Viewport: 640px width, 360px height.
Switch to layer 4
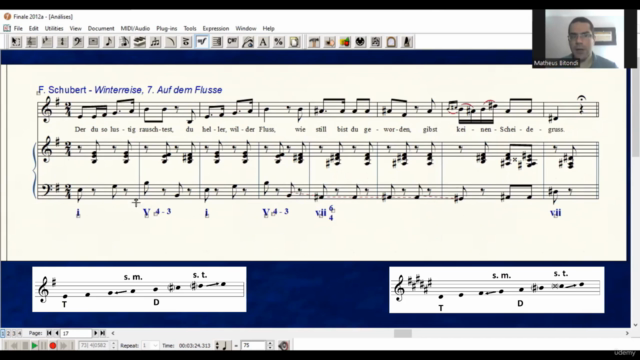[x=19, y=333]
